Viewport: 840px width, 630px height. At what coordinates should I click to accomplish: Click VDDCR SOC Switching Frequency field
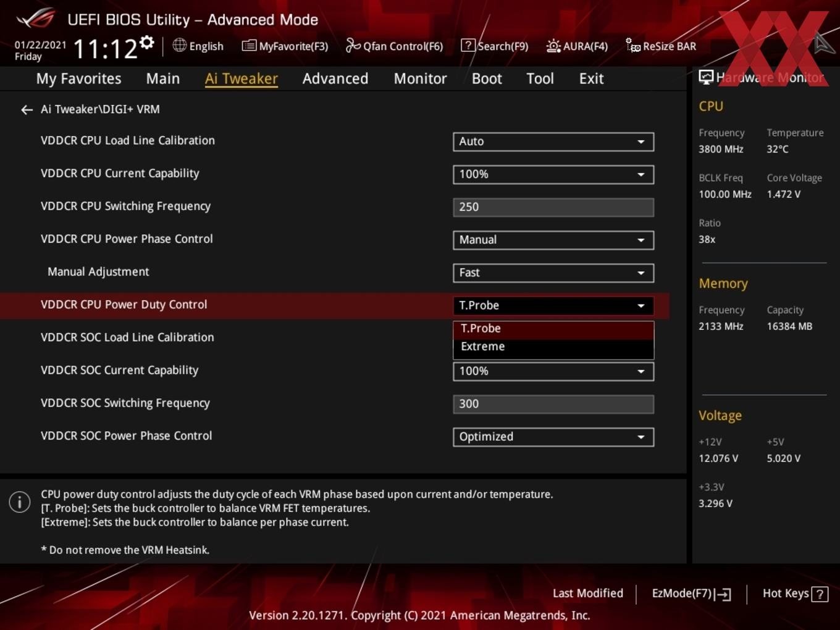[553, 404]
